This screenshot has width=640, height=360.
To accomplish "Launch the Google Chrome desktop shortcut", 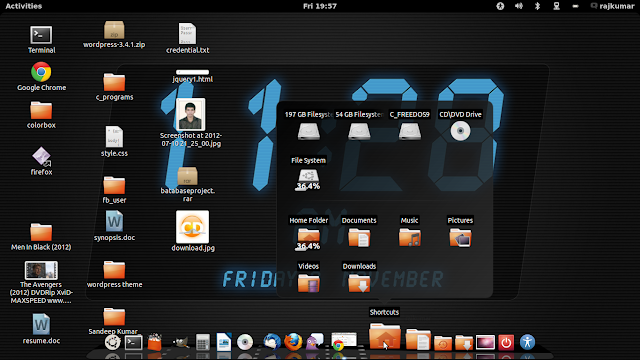I will coord(41,72).
